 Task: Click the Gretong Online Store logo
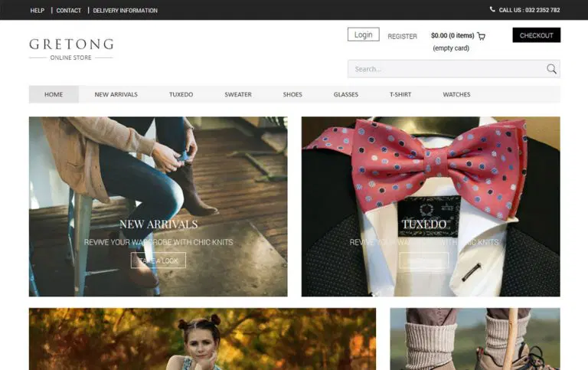tap(71, 49)
